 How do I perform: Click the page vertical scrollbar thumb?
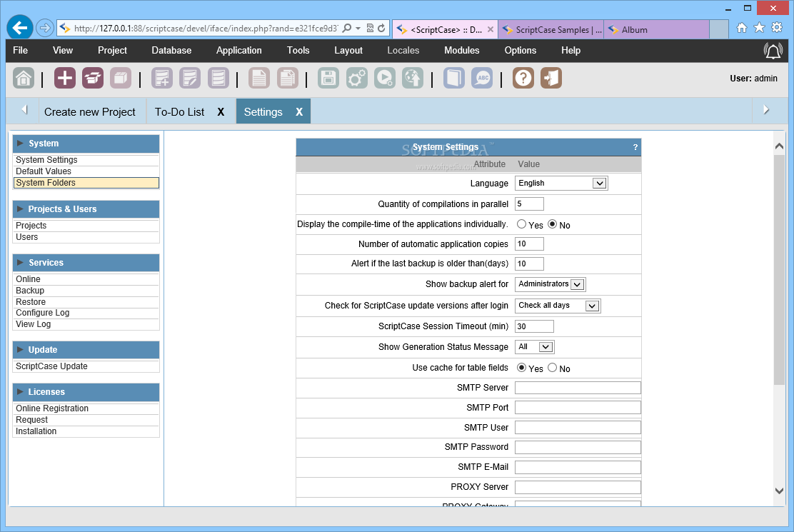779,269
